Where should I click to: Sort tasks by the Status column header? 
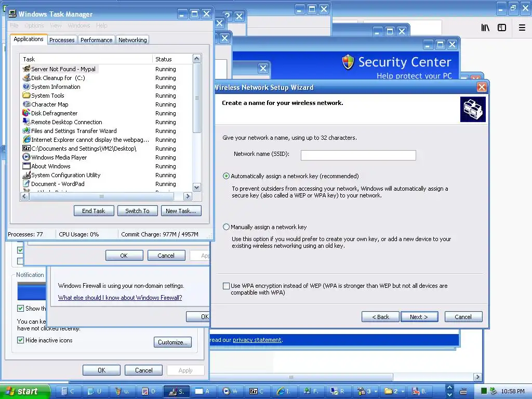click(172, 59)
